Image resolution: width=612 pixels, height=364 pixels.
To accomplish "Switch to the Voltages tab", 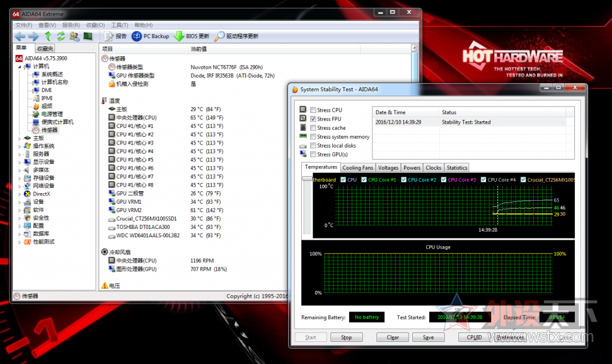I will tap(388, 168).
